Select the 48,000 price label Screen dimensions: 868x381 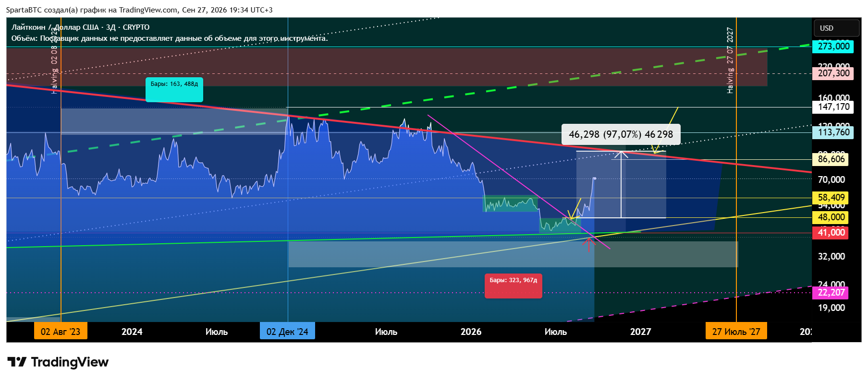tap(830, 217)
